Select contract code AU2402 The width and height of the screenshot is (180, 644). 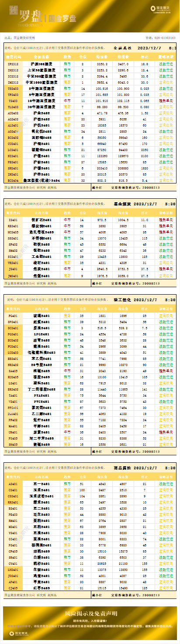13,113
